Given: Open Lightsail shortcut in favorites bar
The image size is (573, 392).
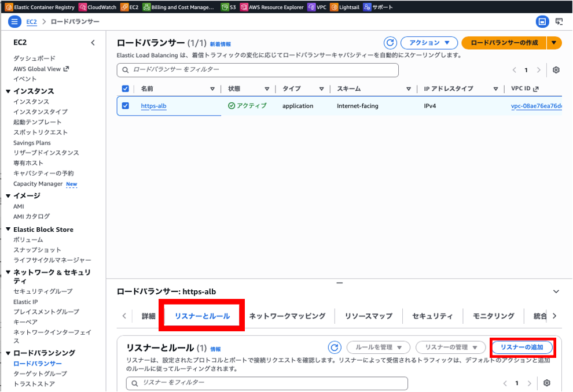Looking at the screenshot, I should pos(344,7).
